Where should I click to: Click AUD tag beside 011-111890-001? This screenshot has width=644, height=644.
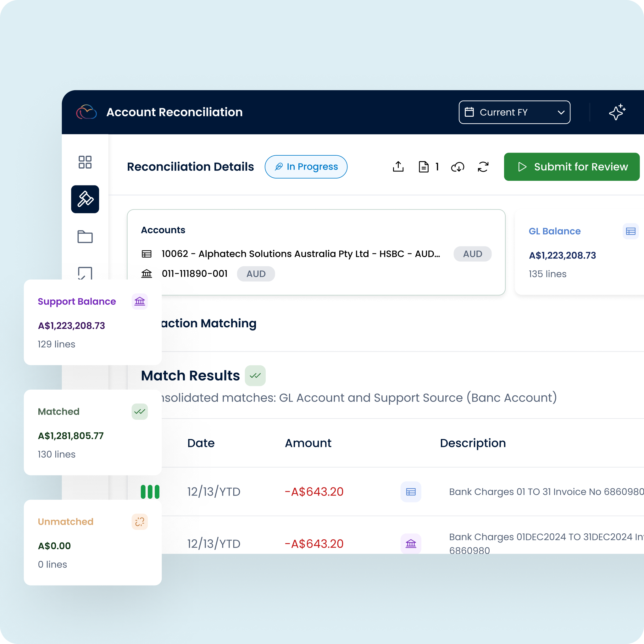256,274
